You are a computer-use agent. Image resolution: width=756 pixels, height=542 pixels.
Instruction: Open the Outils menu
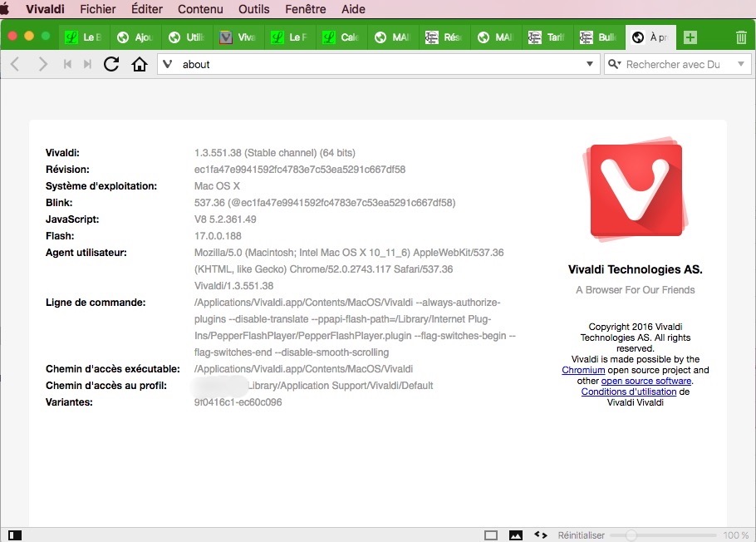(253, 9)
